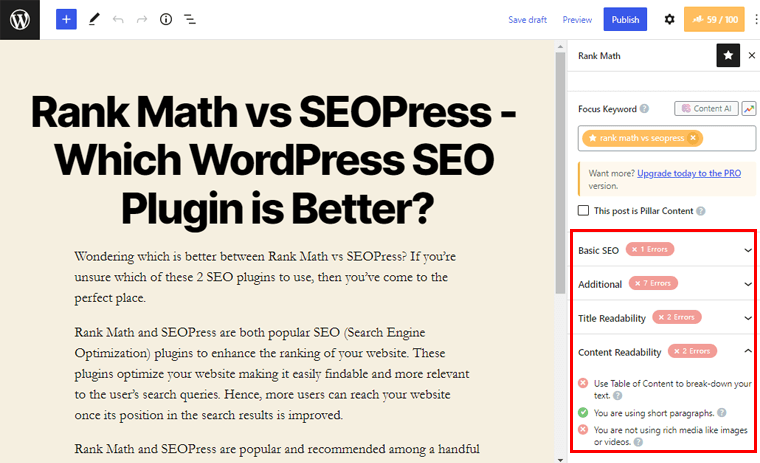The image size is (760, 463).
Task: Check This post is Pillar Content
Action: pos(584,210)
